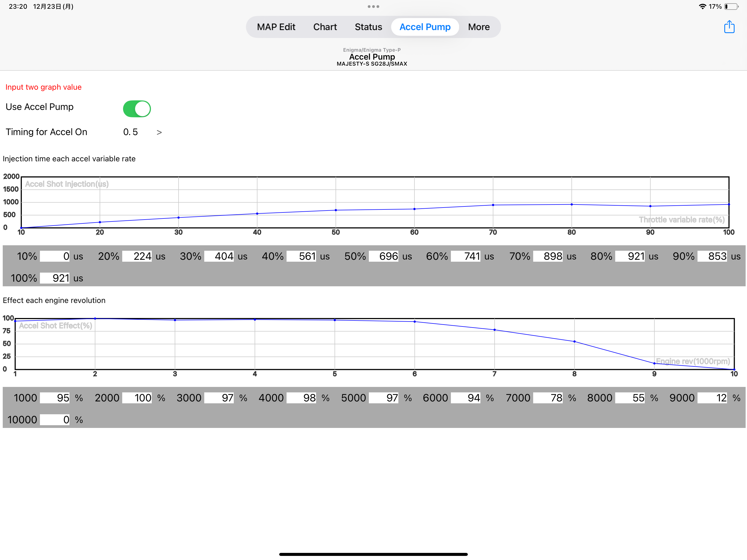Check the Wi-Fi status icon

(702, 6)
